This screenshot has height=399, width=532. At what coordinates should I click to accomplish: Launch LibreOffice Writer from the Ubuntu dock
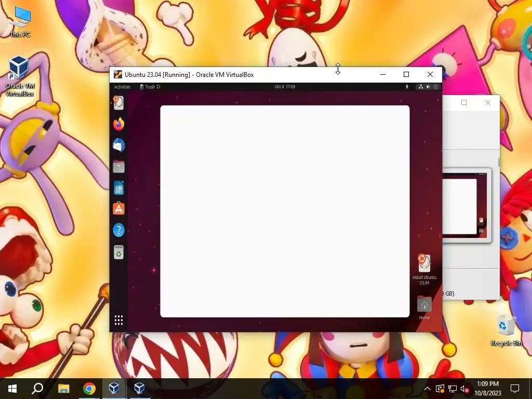pos(118,188)
